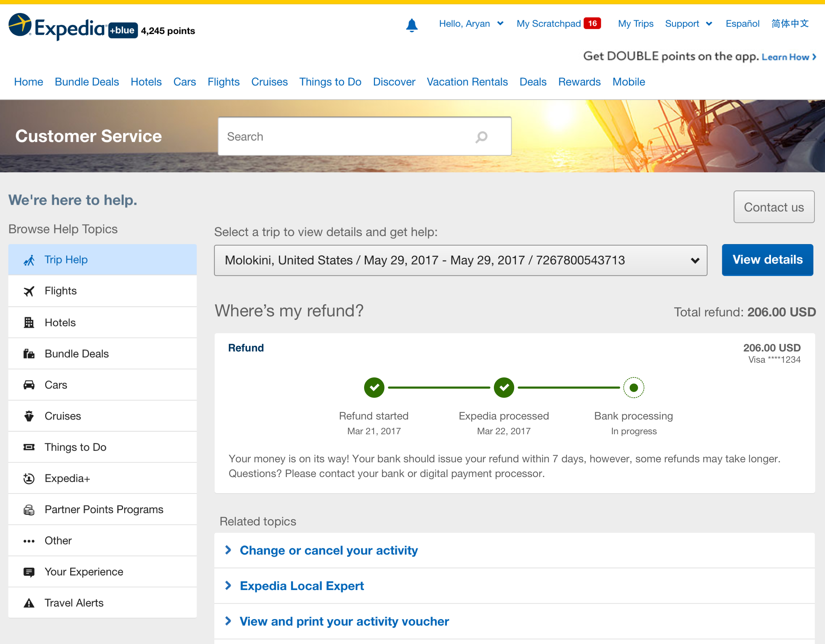825x644 pixels.
Task: Open My Scratchpad link
Action: (x=549, y=24)
